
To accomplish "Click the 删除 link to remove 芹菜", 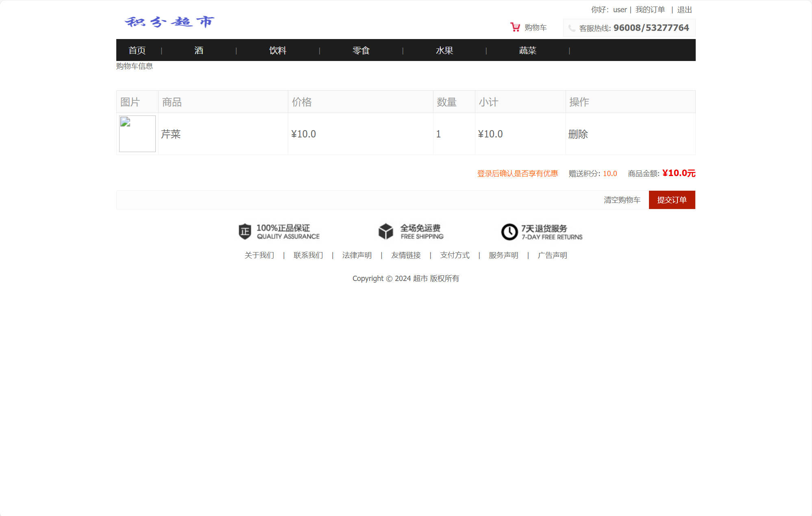I will click(x=579, y=134).
